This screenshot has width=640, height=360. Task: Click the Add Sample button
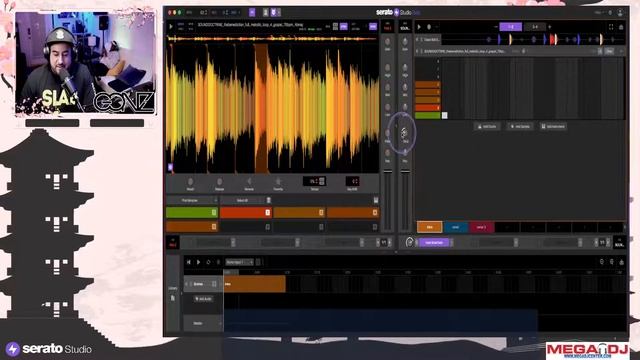(520, 127)
